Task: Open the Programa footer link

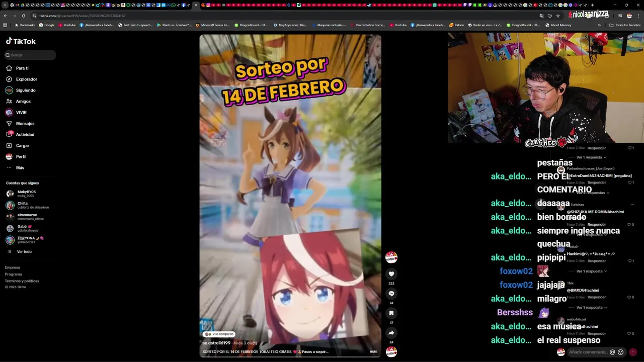Action: pos(14,274)
